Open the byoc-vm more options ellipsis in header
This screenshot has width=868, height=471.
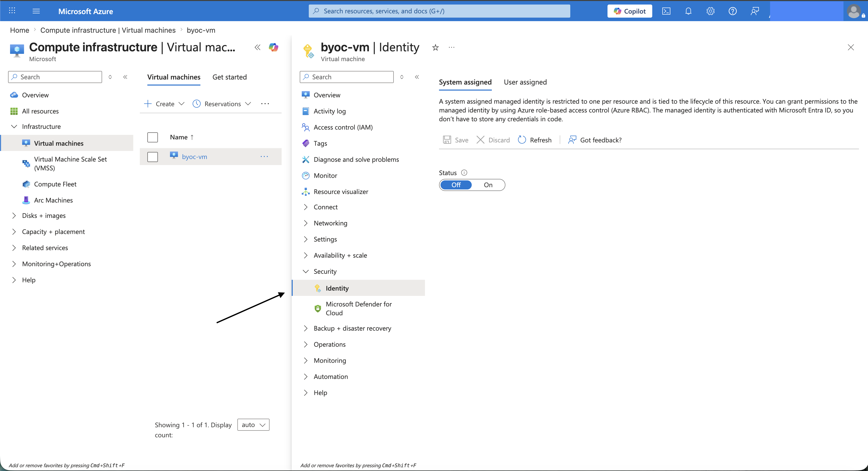pos(452,48)
